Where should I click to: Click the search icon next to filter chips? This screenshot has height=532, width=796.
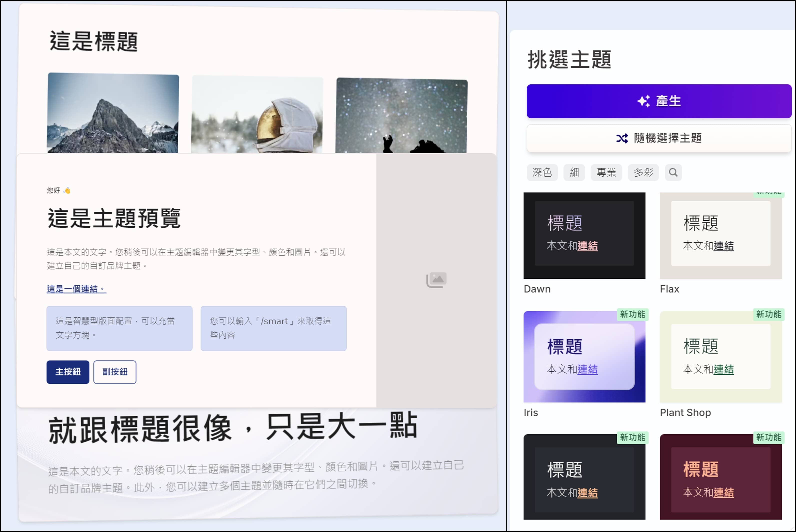[x=673, y=172]
